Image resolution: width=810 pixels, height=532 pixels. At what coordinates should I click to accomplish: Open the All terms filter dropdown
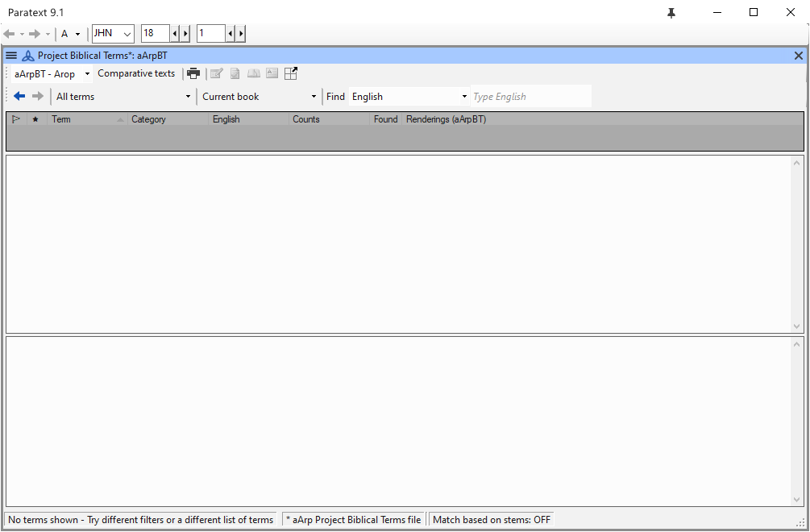click(123, 97)
